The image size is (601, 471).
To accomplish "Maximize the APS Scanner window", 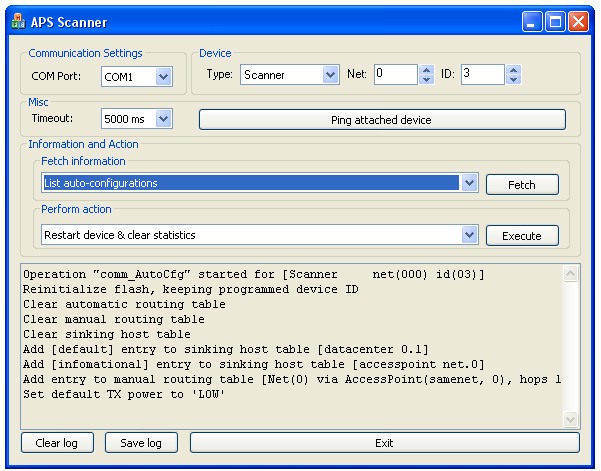I will coord(555,21).
